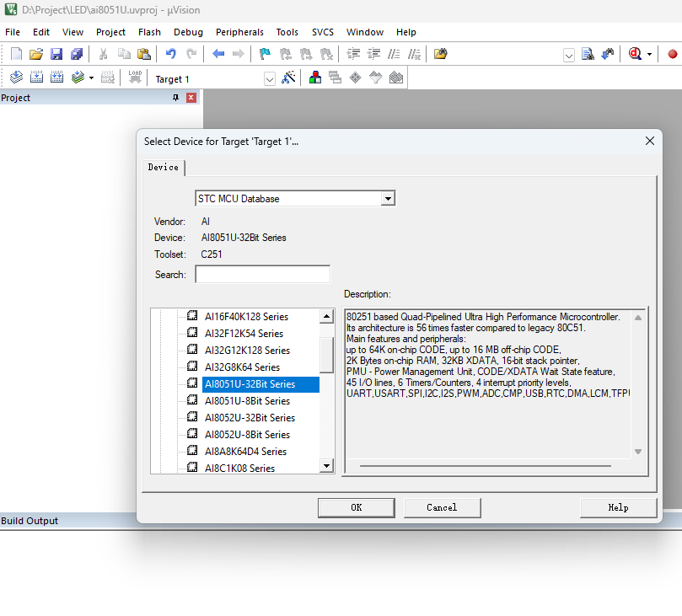The width and height of the screenshot is (682, 616).
Task: Click the Build target icon
Action: pyautogui.click(x=36, y=78)
